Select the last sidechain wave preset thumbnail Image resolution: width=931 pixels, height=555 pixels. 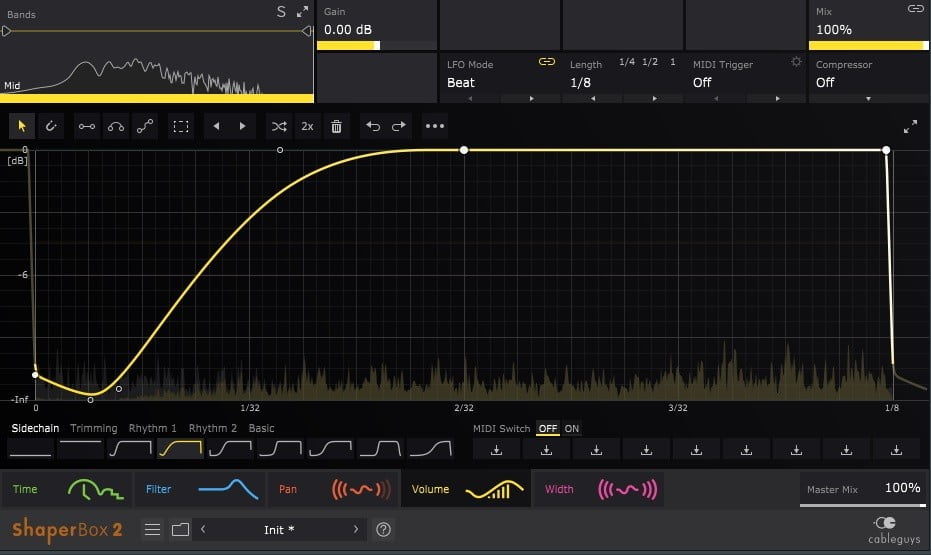tap(431, 449)
